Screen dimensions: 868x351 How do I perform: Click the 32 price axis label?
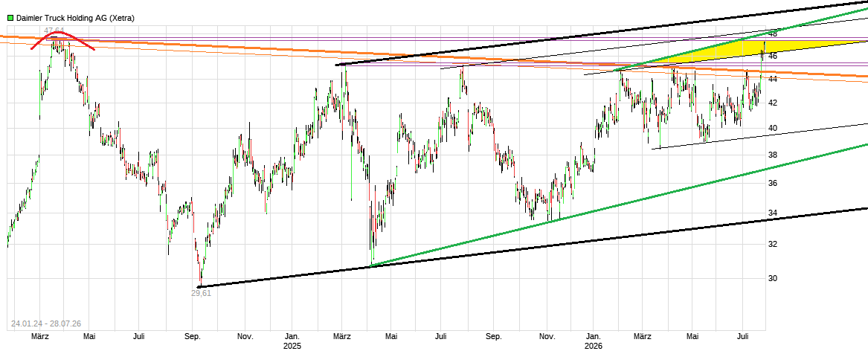click(772, 244)
